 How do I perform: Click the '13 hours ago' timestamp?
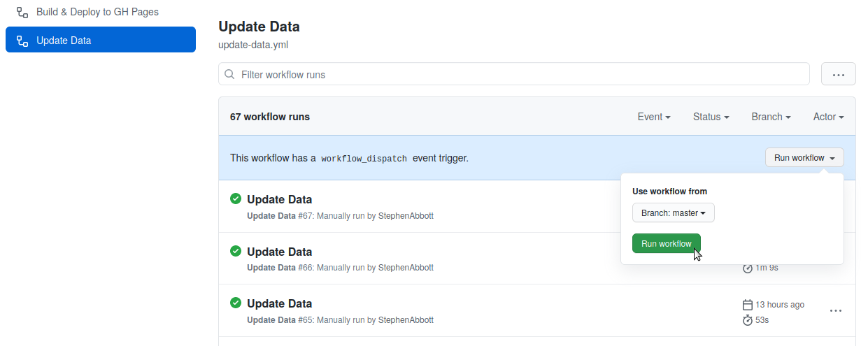pos(780,305)
